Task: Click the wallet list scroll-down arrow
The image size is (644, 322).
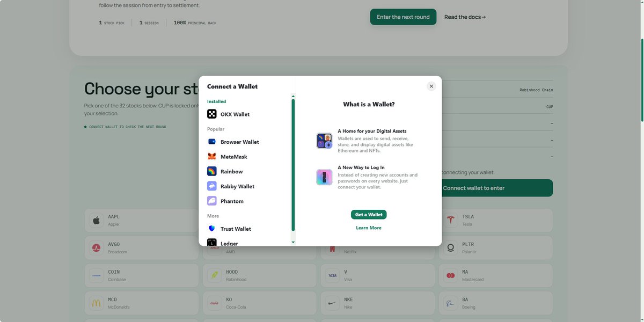Action: pyautogui.click(x=293, y=243)
